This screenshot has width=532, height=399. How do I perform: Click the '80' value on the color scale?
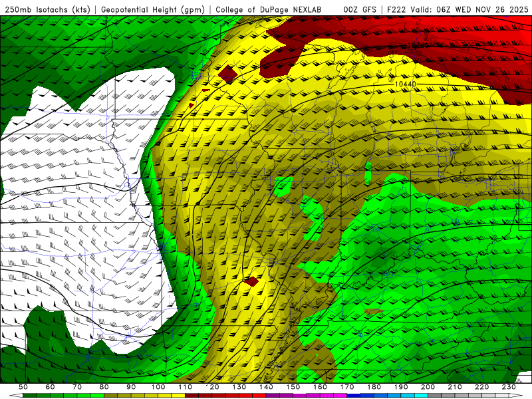pyautogui.click(x=104, y=387)
